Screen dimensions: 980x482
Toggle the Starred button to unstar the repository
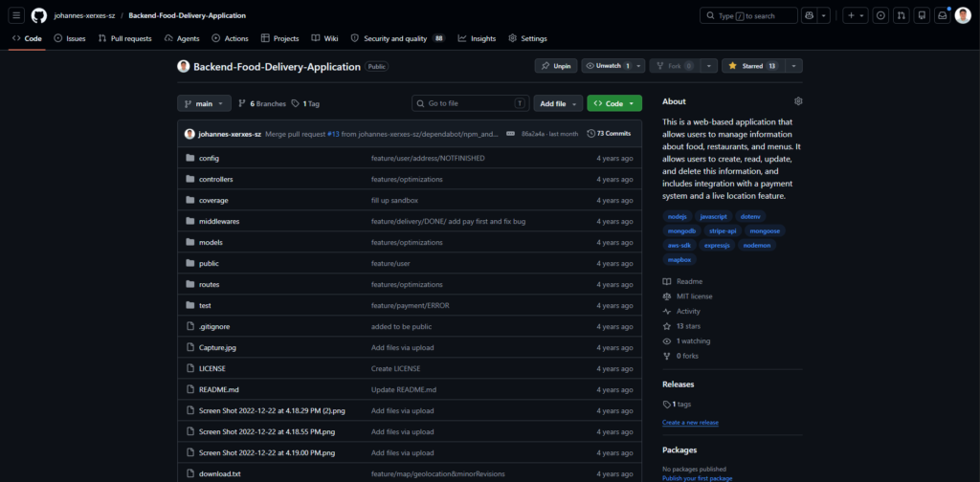pyautogui.click(x=752, y=66)
